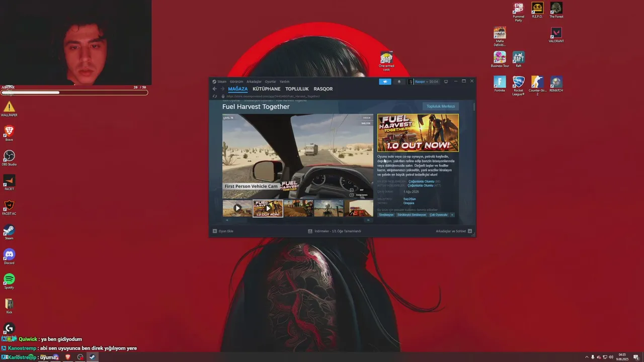
Task: Select Pummel Party desktop shortcut
Action: point(518,13)
